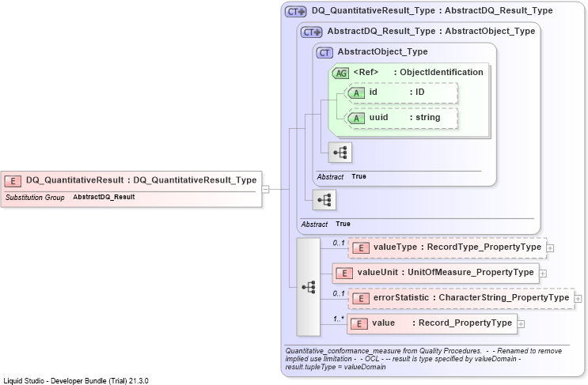Click the A icon of uuid attribute
The image size is (588, 385).
356,119
